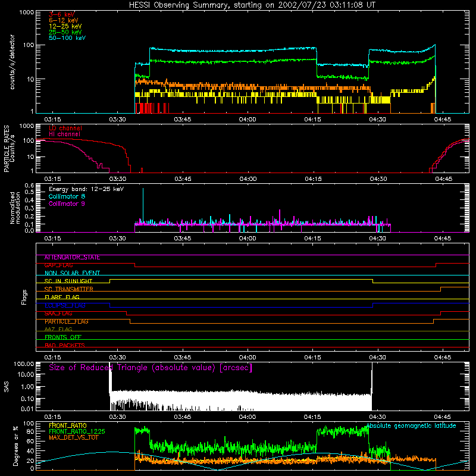This screenshot has width=476, height=476.
Task: Click the 'Degrees or %' axis label
Action: point(15,446)
